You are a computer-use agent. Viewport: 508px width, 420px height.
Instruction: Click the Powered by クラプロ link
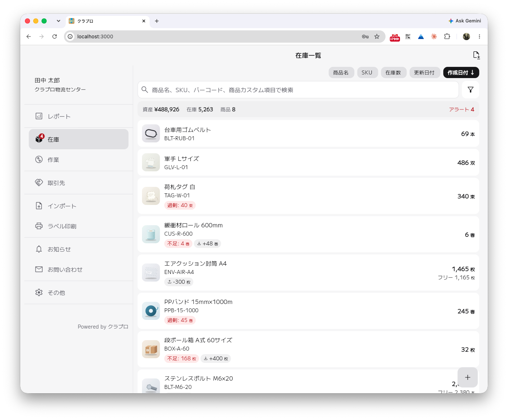tap(103, 327)
